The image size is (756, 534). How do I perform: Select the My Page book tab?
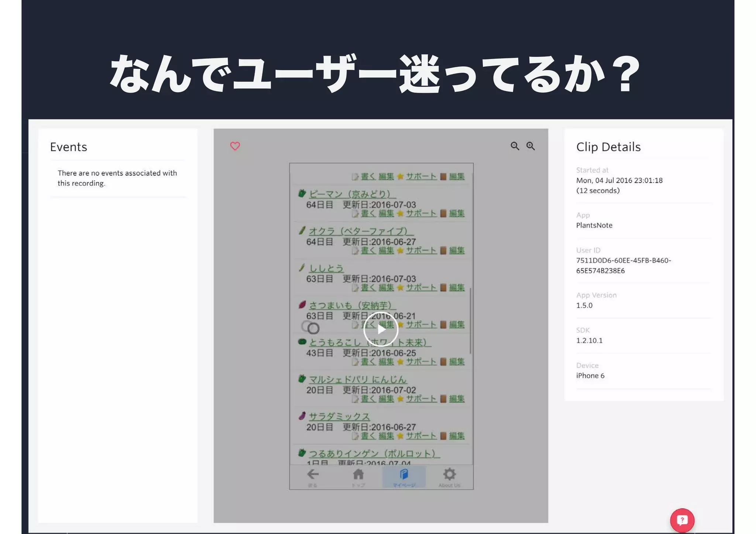click(404, 477)
